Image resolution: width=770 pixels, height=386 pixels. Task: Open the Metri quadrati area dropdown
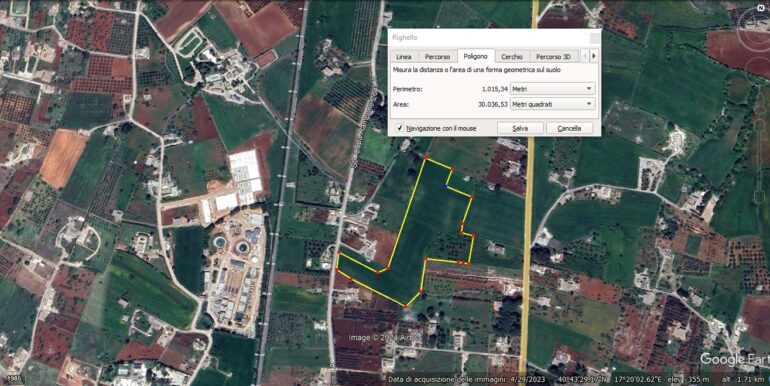tap(552, 104)
